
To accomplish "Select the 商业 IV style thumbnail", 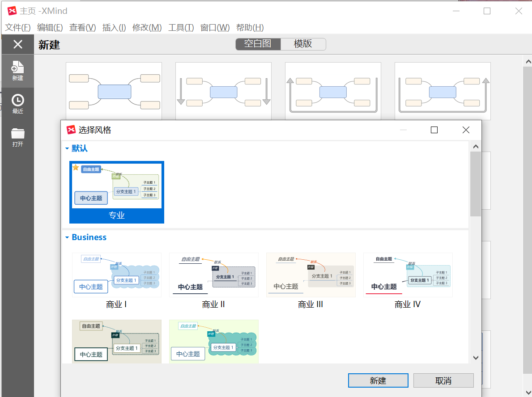I will tap(408, 275).
